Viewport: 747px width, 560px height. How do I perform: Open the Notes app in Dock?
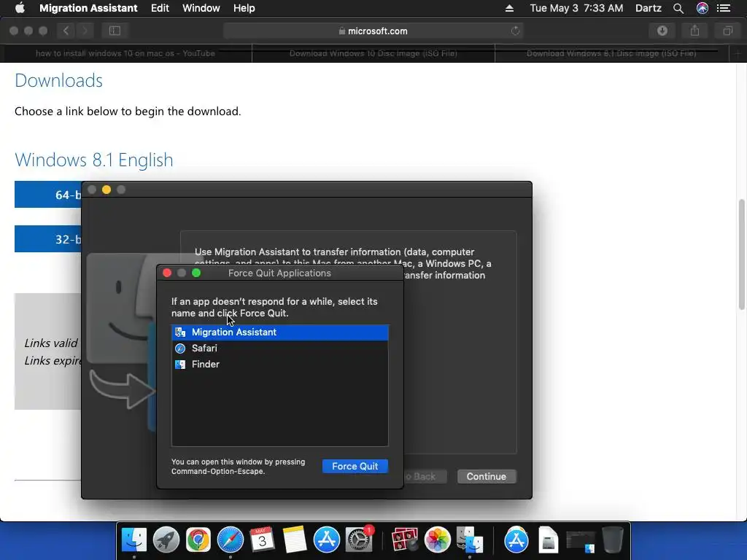295,540
